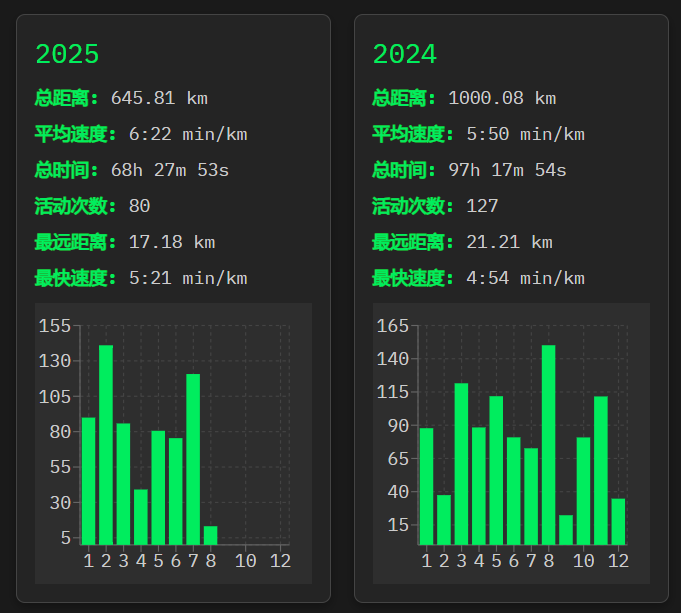681x613 pixels.
Task: Click the 2025 month 7 bar
Action: click(193, 459)
